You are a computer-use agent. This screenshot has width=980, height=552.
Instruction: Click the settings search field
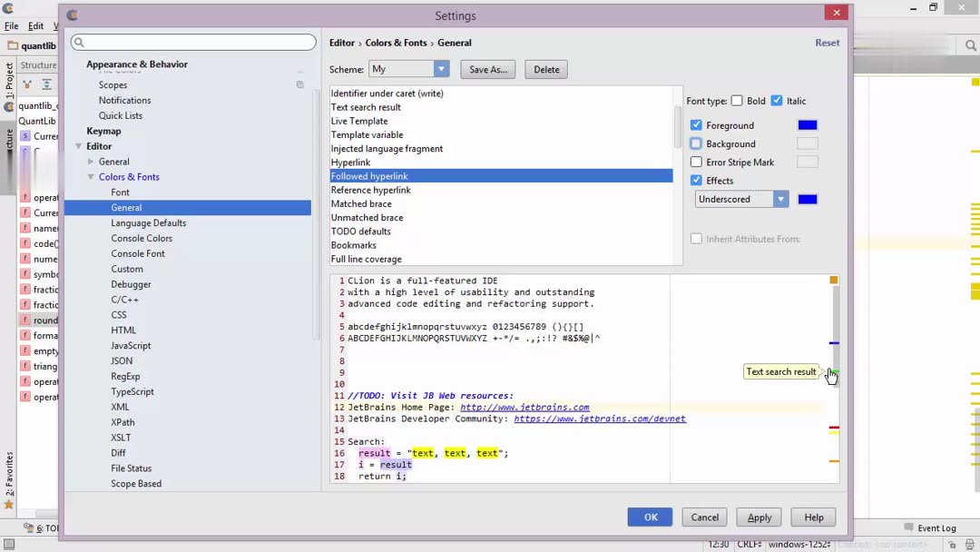[x=193, y=42]
